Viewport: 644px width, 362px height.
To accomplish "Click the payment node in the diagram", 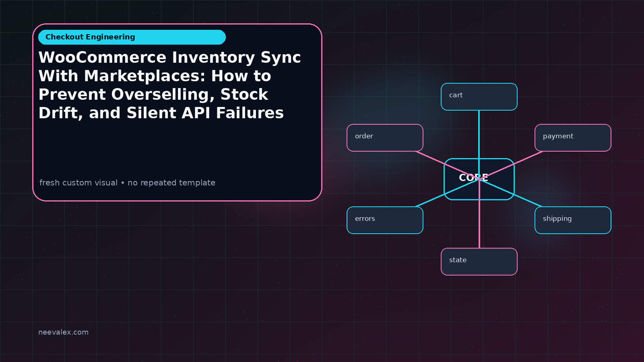I will pyautogui.click(x=573, y=138).
